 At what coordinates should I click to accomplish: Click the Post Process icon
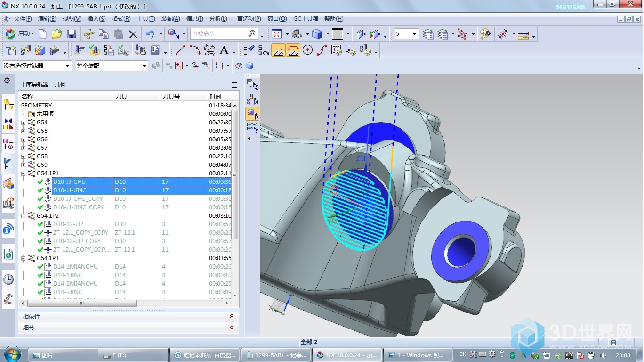click(x=140, y=50)
